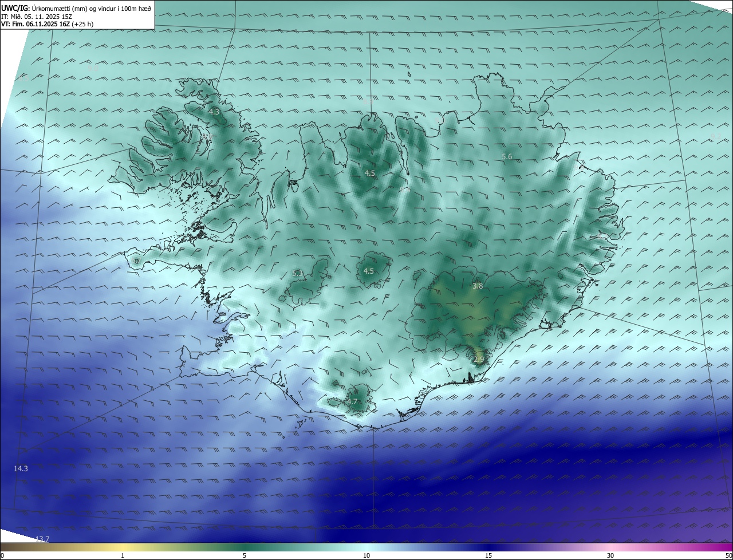This screenshot has width=733, height=560.
Task: Click the dark green colorbar section at 5
Action: 245,547
